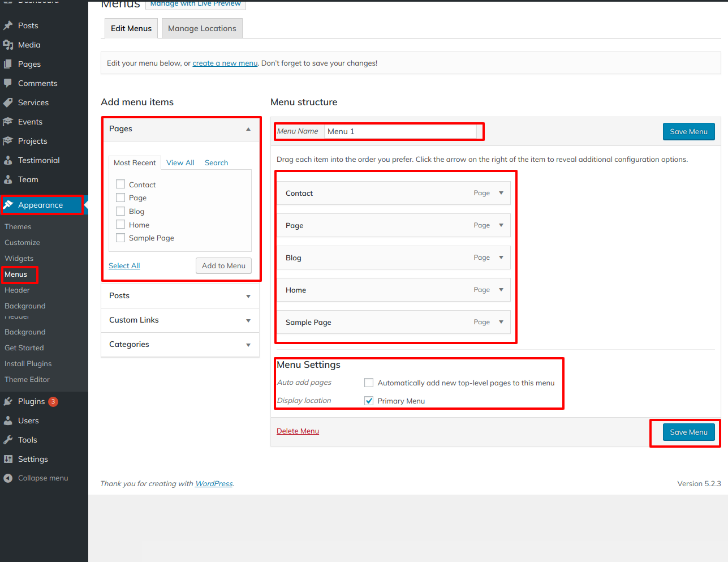
Task: Expand the Blog menu item options arrow
Action: point(501,258)
